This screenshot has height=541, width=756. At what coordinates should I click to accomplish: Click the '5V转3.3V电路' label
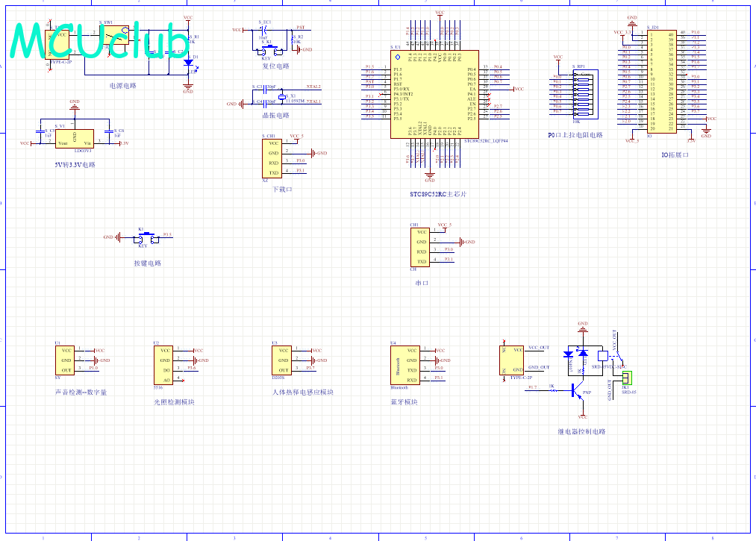(x=75, y=165)
